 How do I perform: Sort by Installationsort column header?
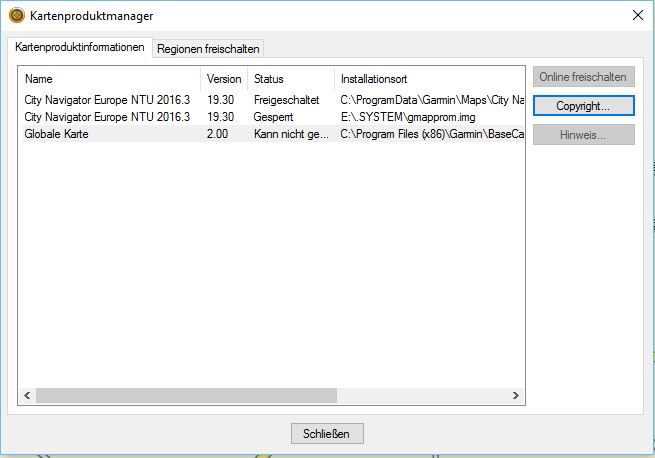pos(430,79)
